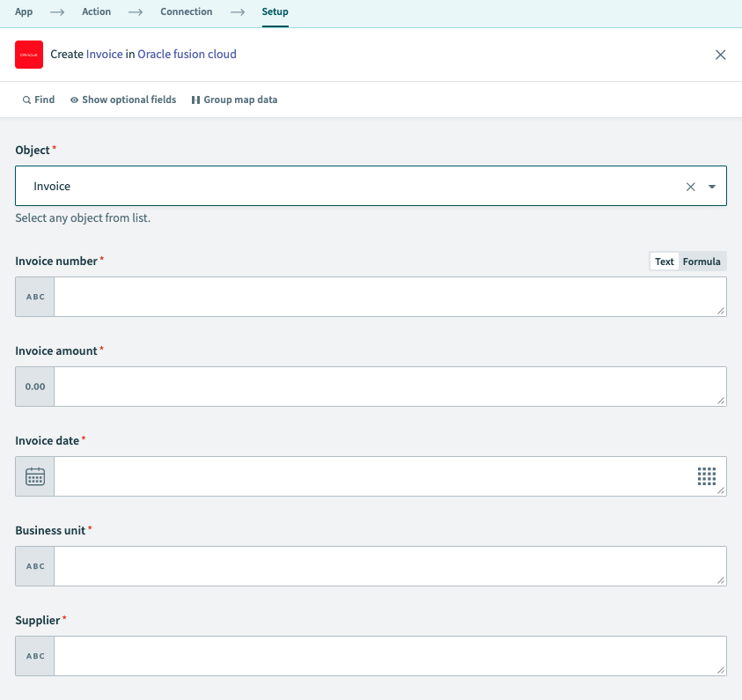742x700 pixels.
Task: Switch to the Connection step
Action: point(186,11)
